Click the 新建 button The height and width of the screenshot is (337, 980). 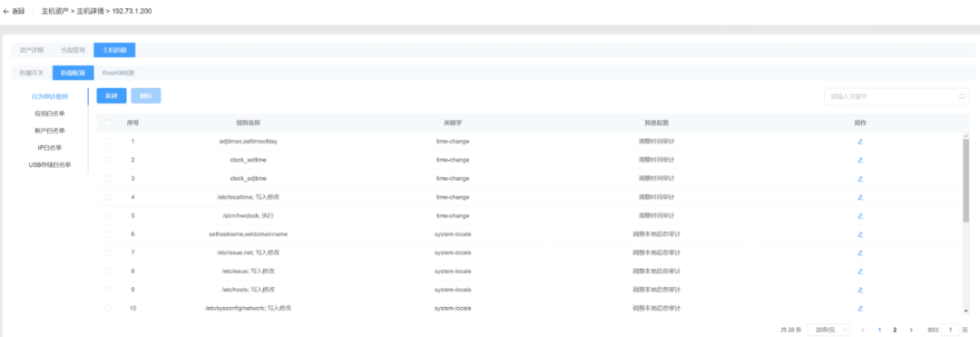pyautogui.click(x=112, y=95)
